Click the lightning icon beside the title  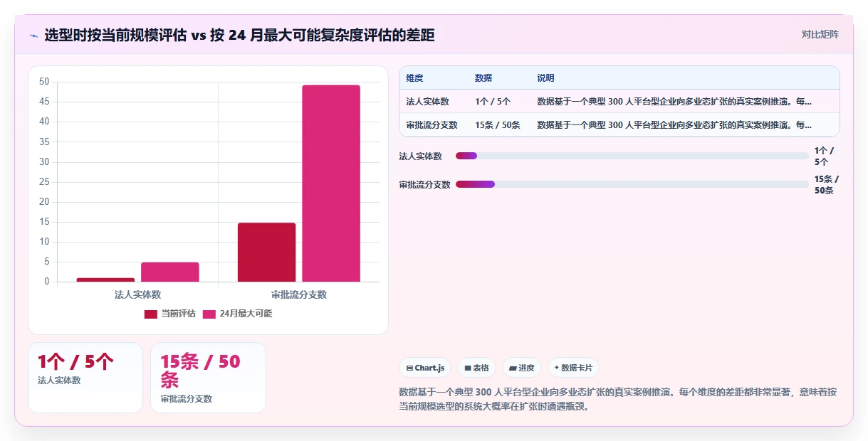(x=33, y=36)
